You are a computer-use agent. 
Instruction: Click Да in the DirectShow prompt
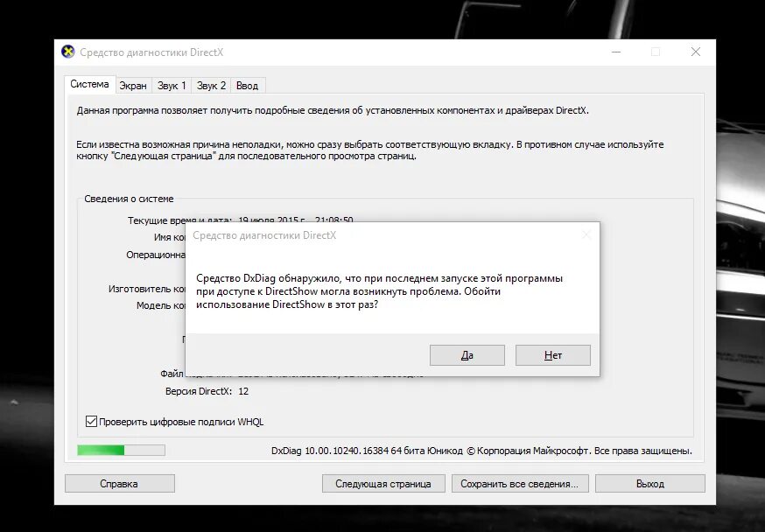tap(467, 355)
